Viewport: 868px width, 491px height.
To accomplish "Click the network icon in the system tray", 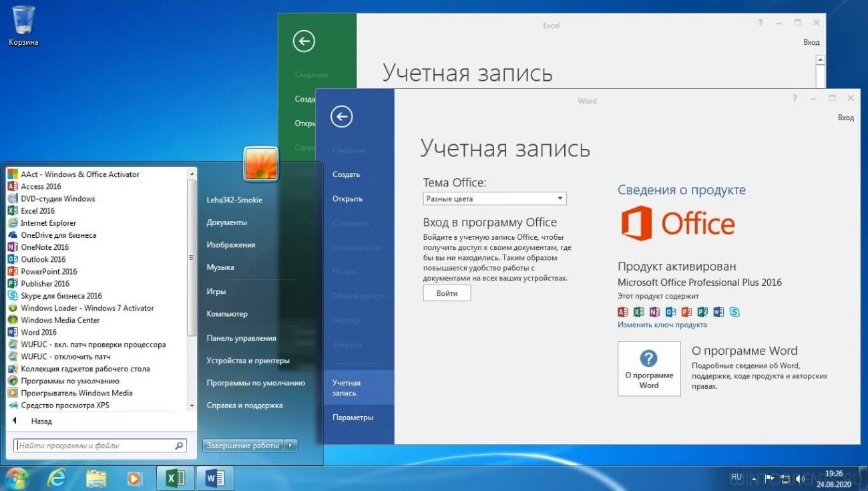I will pyautogui.click(x=785, y=478).
